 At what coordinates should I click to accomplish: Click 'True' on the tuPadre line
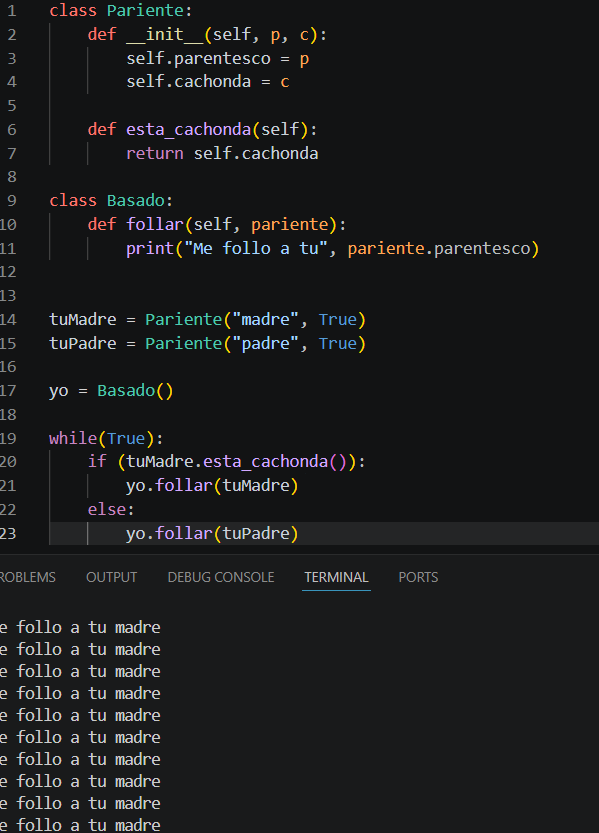tap(337, 343)
